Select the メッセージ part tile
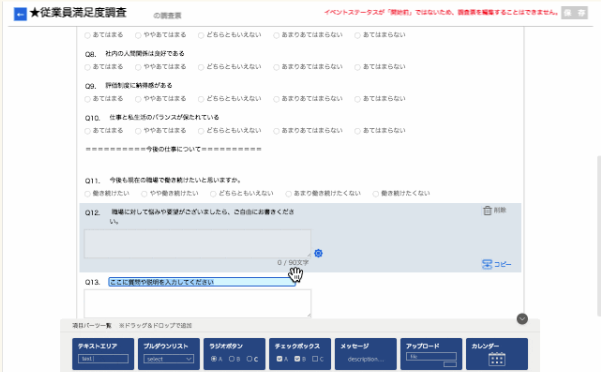 click(366, 354)
